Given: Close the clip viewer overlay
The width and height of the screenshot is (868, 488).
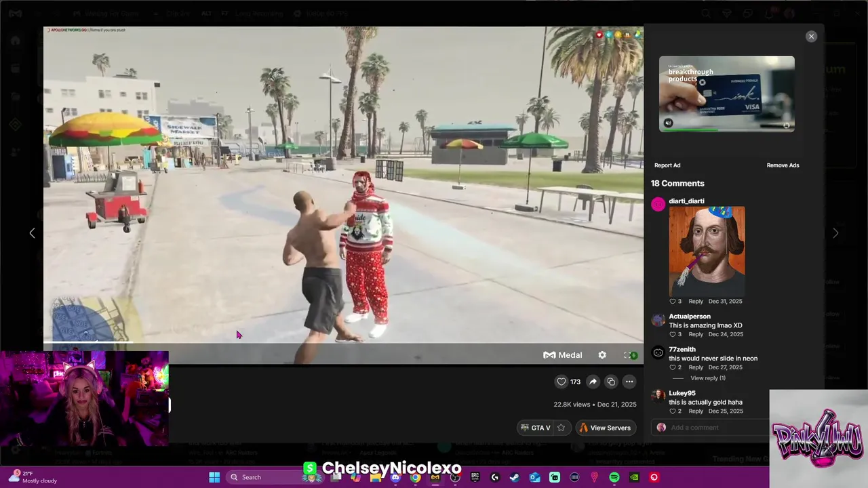Looking at the screenshot, I should 811,37.
